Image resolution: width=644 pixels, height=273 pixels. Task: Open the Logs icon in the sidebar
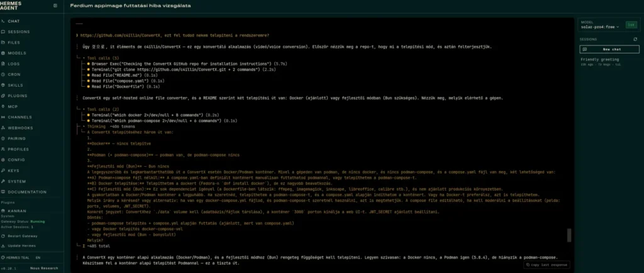point(3,64)
